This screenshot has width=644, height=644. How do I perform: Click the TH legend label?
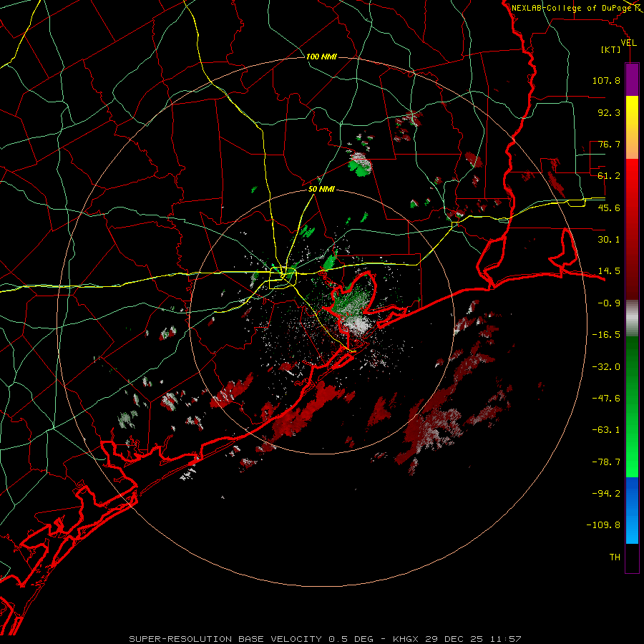tap(615, 557)
